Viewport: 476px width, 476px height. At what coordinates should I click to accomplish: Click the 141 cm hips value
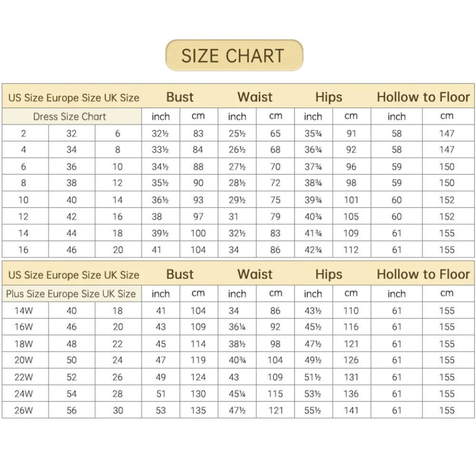point(351,410)
